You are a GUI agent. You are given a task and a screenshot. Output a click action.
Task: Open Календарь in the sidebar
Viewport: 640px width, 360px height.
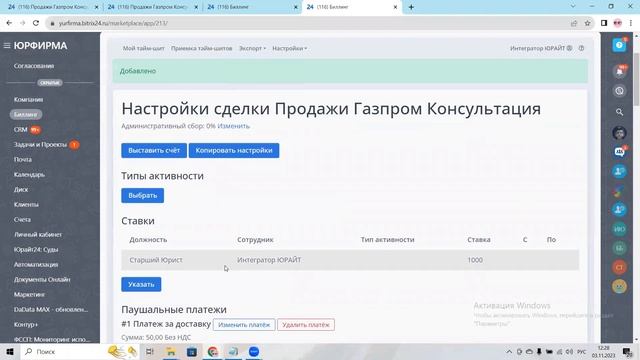click(29, 174)
